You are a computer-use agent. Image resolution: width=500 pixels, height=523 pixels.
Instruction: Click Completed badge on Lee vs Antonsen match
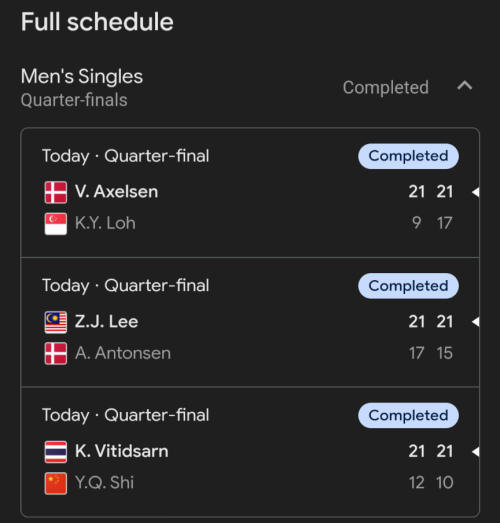pos(408,286)
